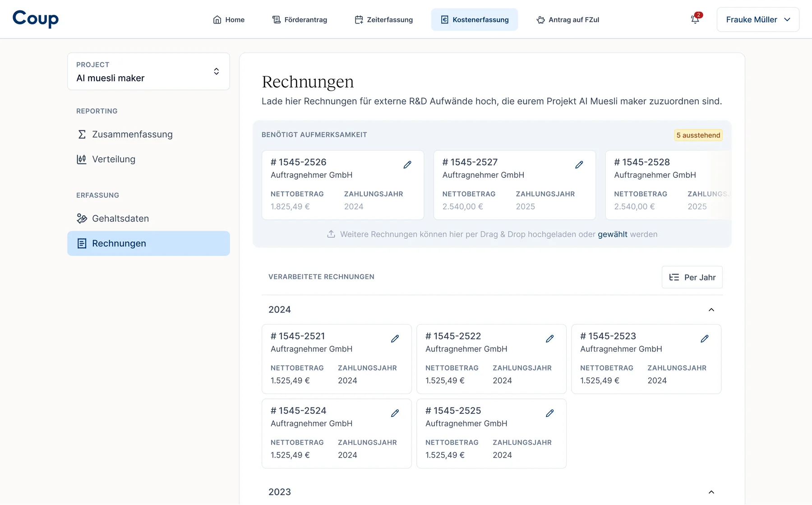This screenshot has width=812, height=505.
Task: Click invoice number # 1545-2521
Action: [298, 336]
